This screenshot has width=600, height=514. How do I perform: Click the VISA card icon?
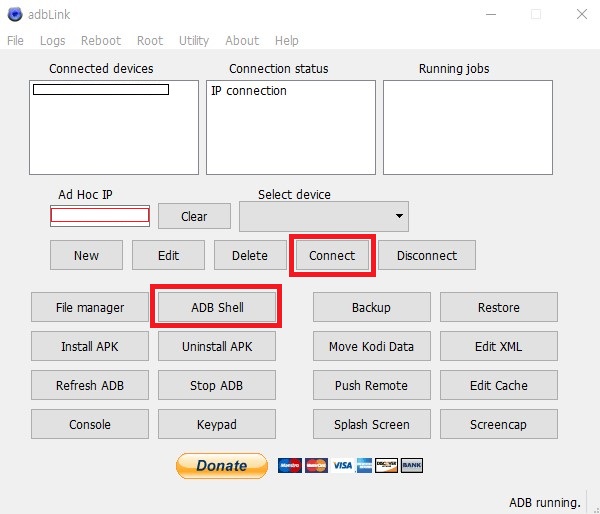click(342, 465)
